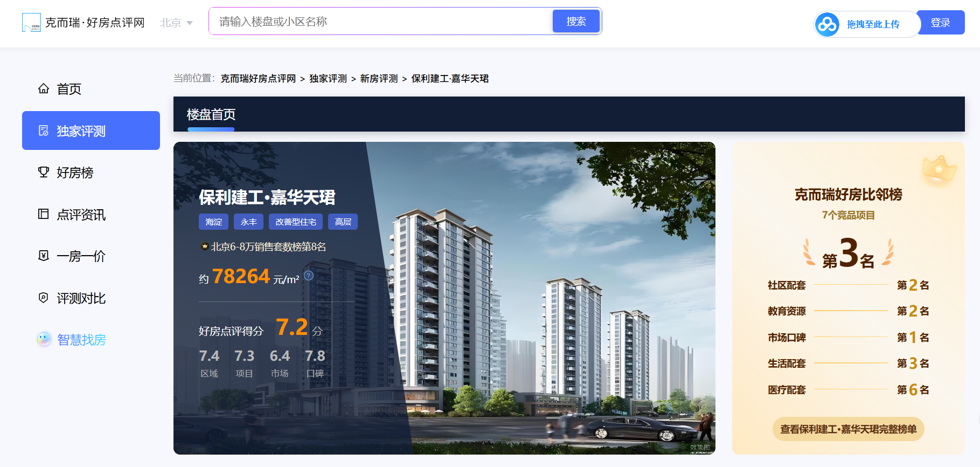This screenshot has width=980, height=467.
Task: Click the 搜索 button
Action: click(576, 21)
